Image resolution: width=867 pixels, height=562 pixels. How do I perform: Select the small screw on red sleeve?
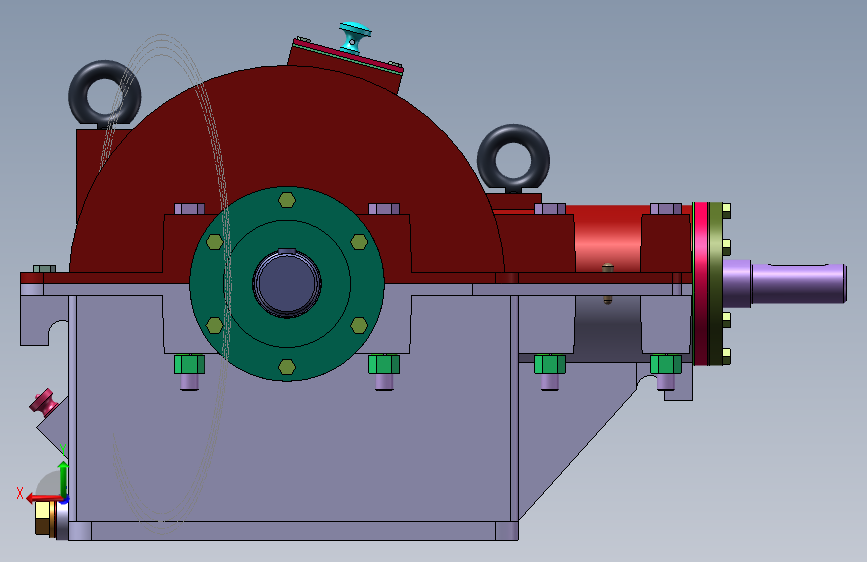tap(608, 269)
